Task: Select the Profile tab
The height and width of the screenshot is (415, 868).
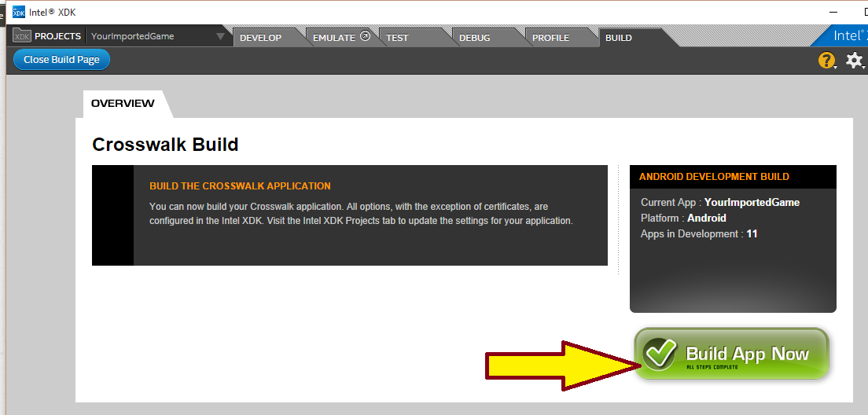Action: coord(550,38)
